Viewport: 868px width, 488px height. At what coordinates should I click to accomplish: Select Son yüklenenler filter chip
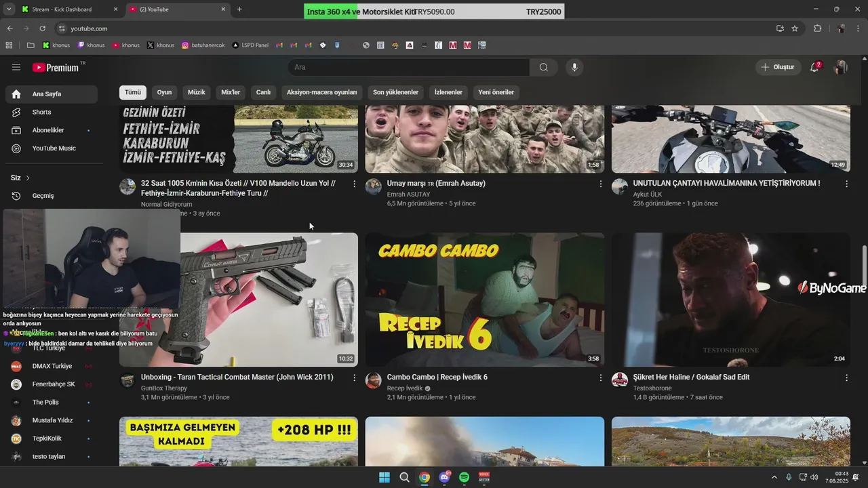tap(395, 92)
